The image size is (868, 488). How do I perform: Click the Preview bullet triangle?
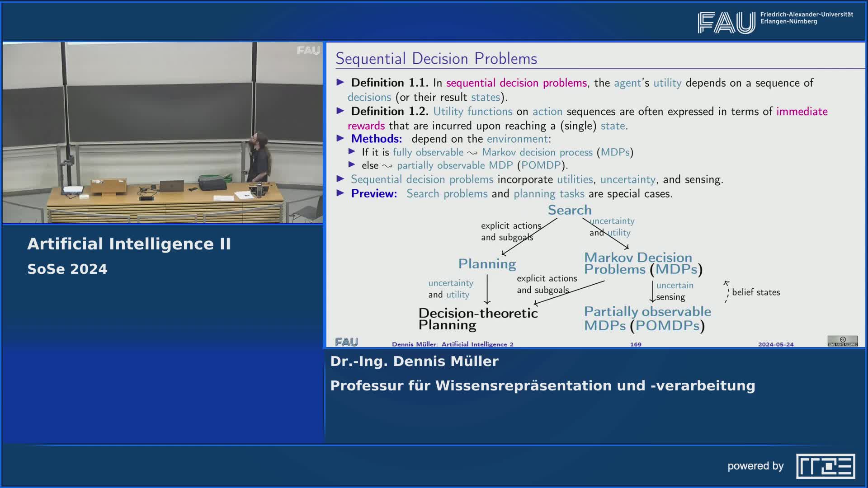(341, 193)
